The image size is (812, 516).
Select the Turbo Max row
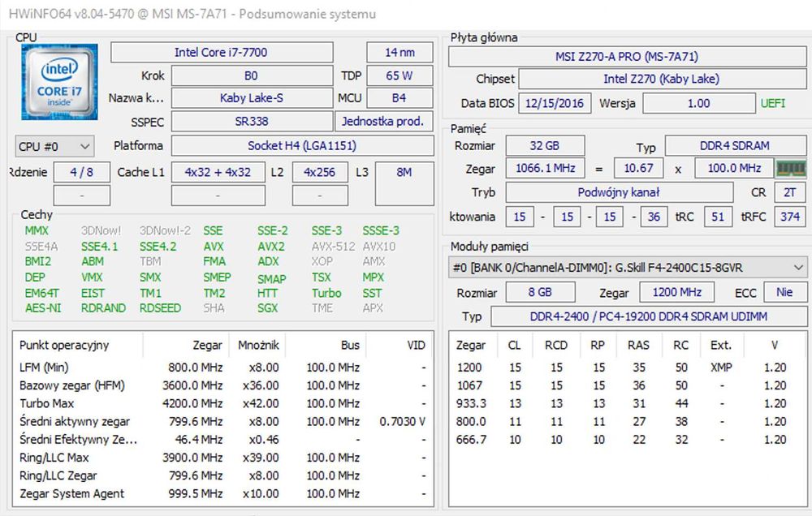point(222,404)
